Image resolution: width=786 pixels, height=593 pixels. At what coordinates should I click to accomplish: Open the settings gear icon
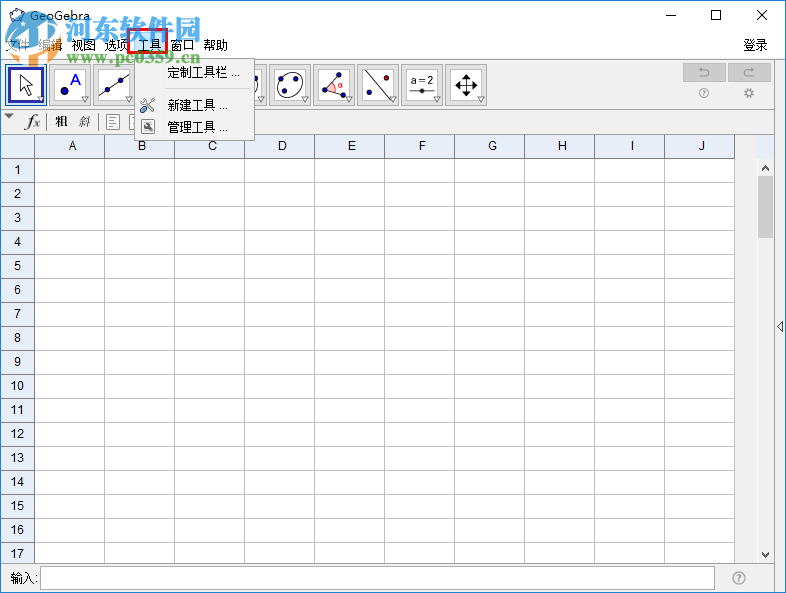748,93
